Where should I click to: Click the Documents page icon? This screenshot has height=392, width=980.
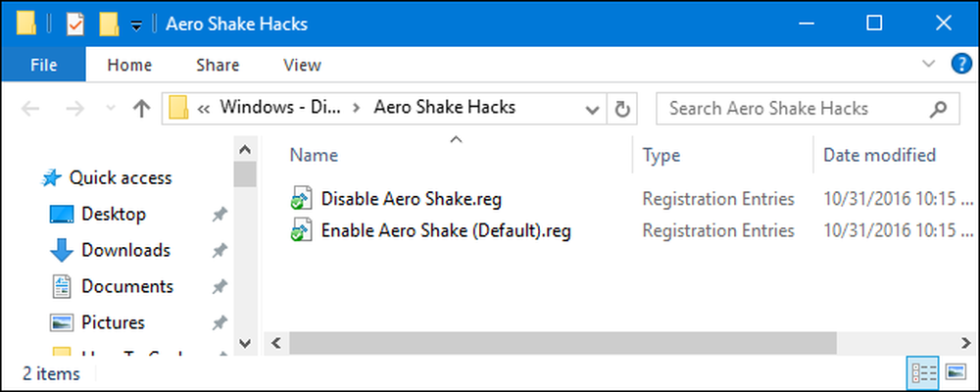coord(61,287)
